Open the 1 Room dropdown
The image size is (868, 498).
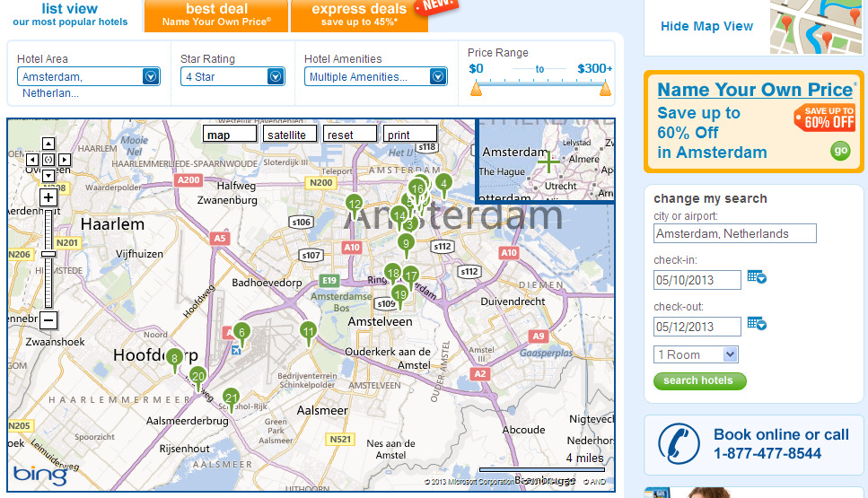click(x=696, y=354)
